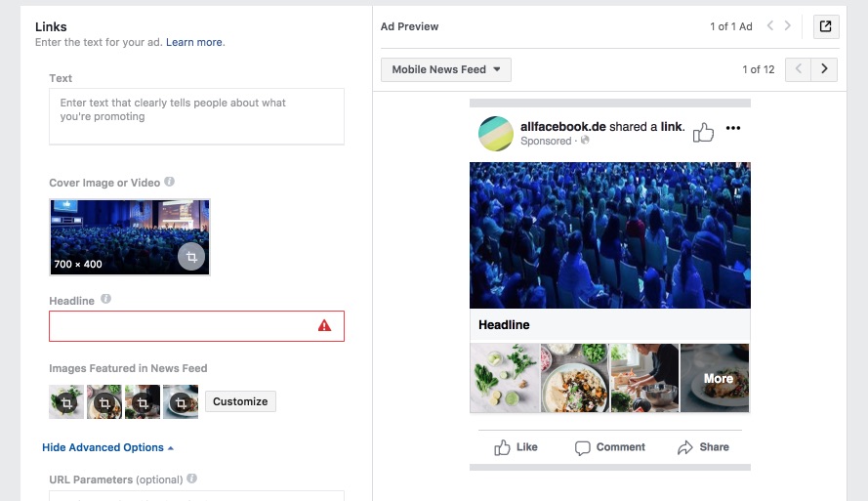The width and height of the screenshot is (868, 501).
Task: Click red warning icon in Headline field
Action: [324, 325]
